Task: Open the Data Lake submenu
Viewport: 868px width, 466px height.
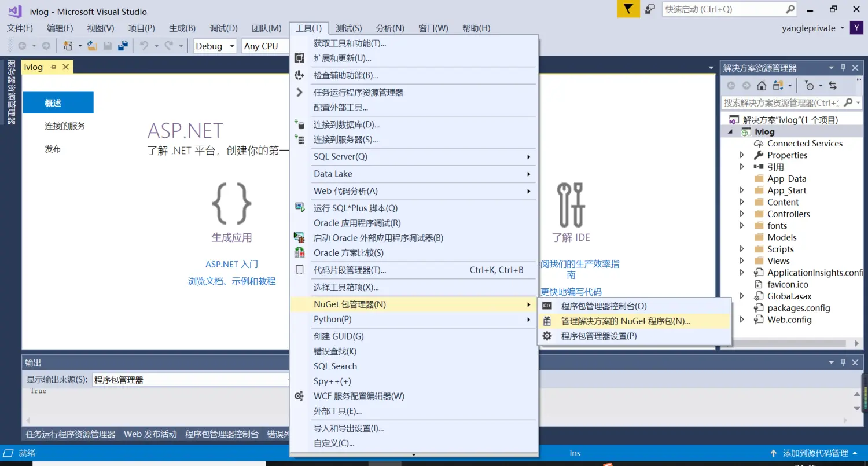Action: 414,174
